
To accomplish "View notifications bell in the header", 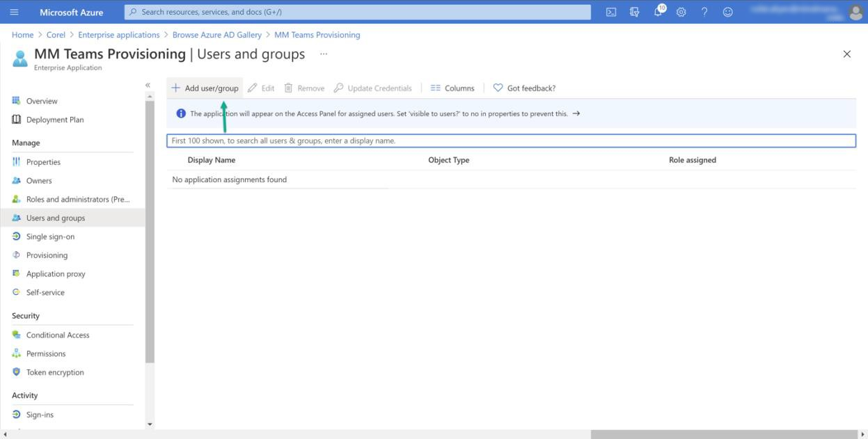I will coord(658,11).
